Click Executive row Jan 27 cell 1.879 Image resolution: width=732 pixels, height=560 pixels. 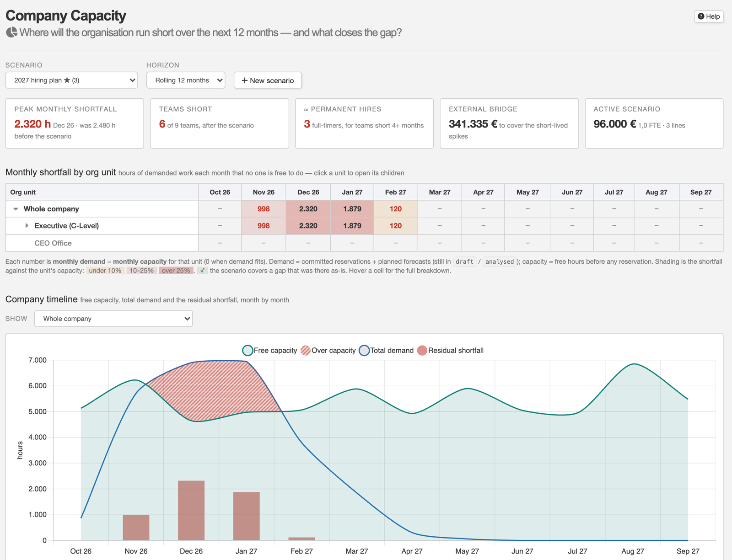click(x=352, y=226)
